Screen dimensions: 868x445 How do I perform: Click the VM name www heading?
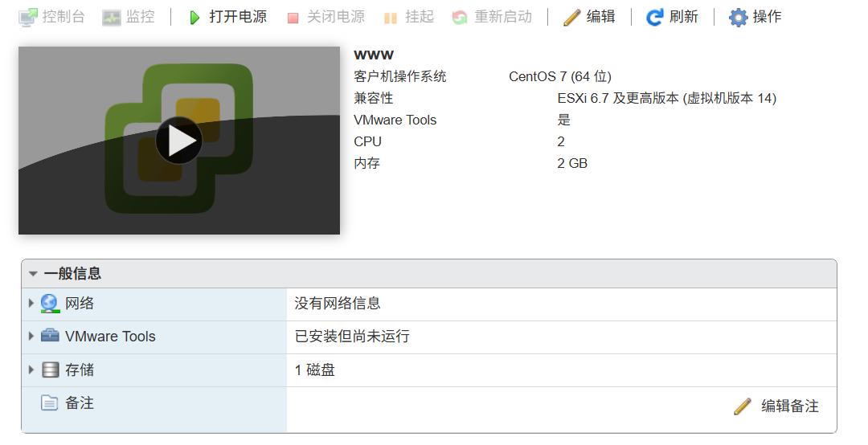(374, 55)
